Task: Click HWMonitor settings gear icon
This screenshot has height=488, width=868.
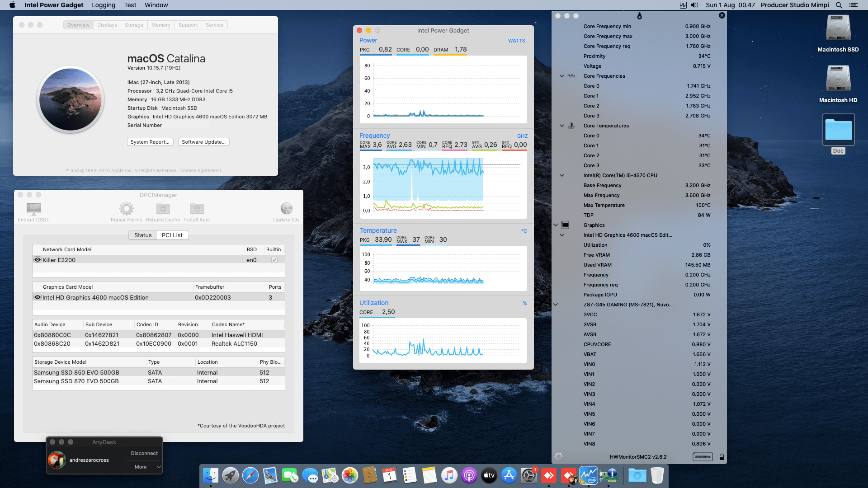Action: [x=559, y=456]
